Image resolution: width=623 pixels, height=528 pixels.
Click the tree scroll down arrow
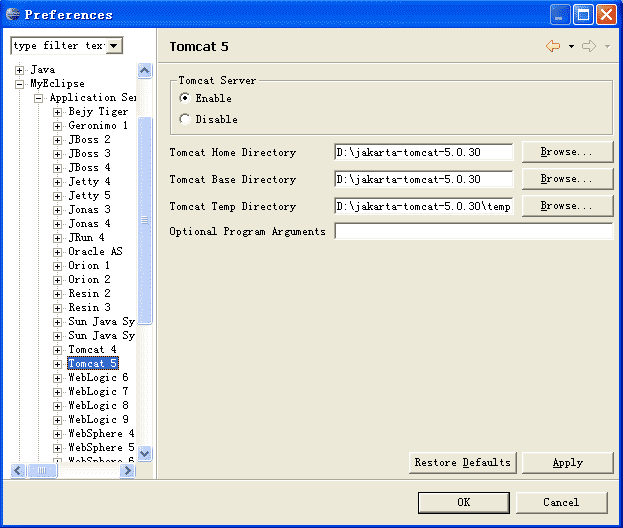[x=145, y=453]
